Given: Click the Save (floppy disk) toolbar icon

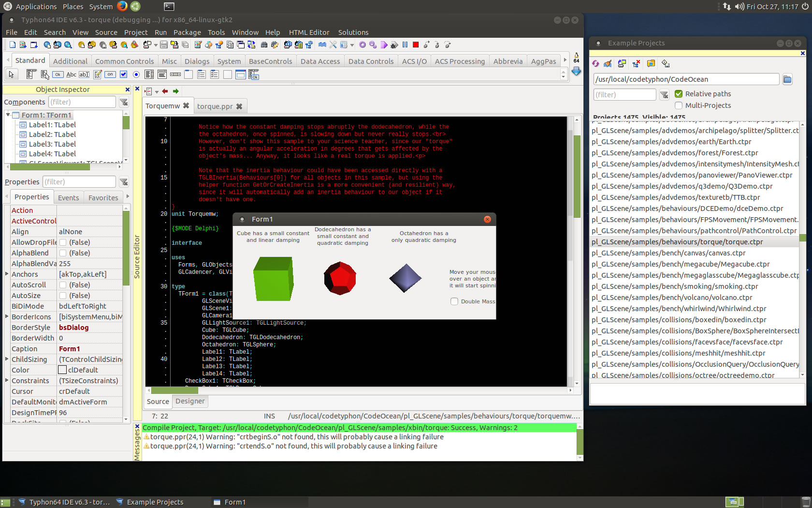Looking at the screenshot, I should click(x=164, y=45).
